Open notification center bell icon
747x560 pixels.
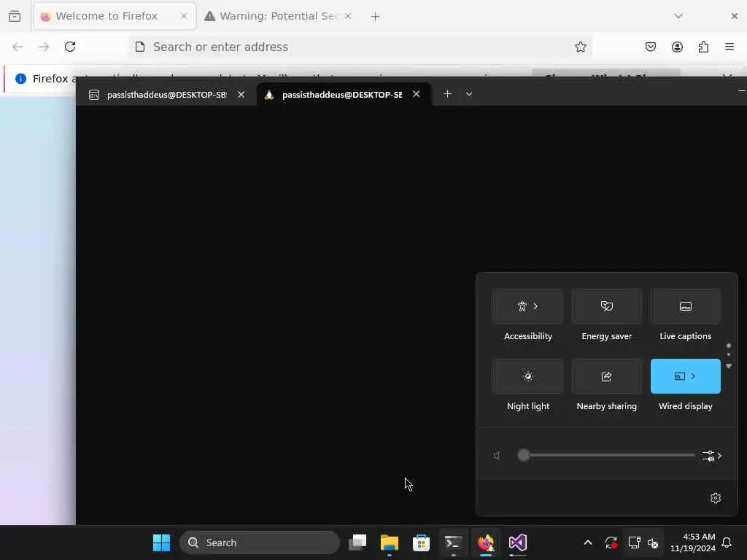pos(727,542)
